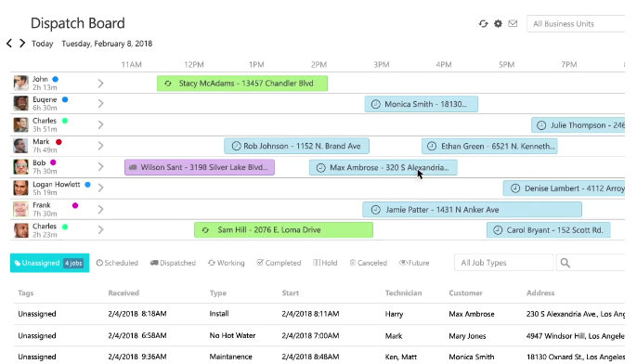Image resolution: width=637 pixels, height=364 pixels.
Task: Click Mark's red status dot
Action: click(58, 142)
